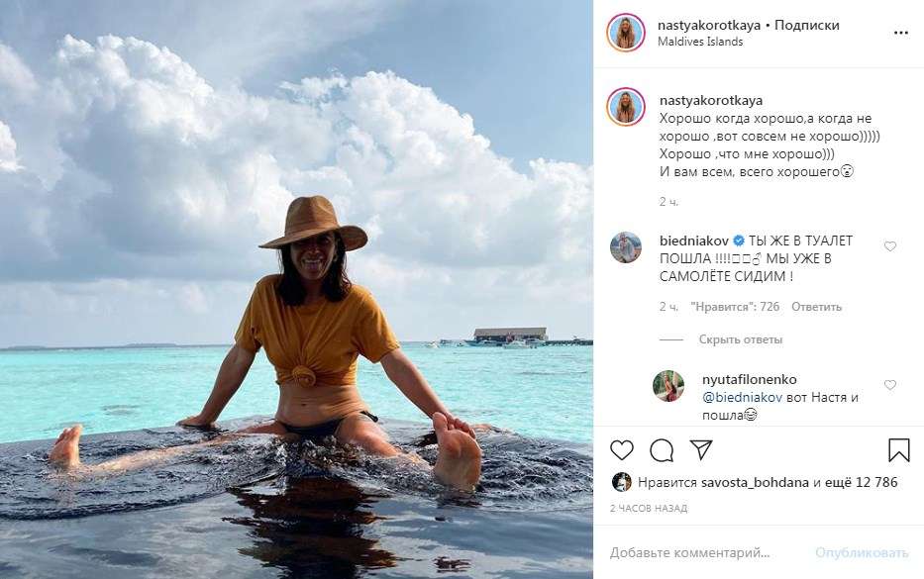Like nyutafilonenko's reply with small heart
Screen dimensions: 924x579
coord(890,385)
